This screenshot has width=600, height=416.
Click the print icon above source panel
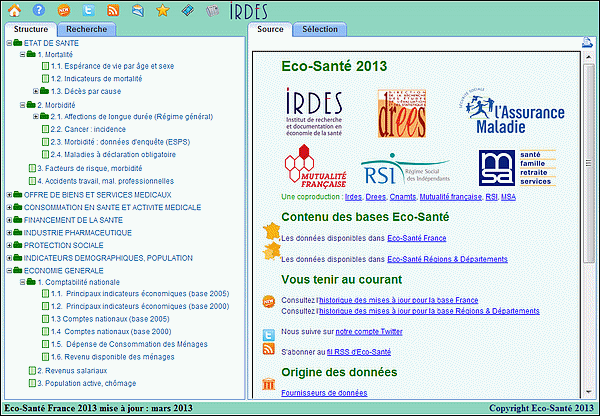[x=587, y=42]
